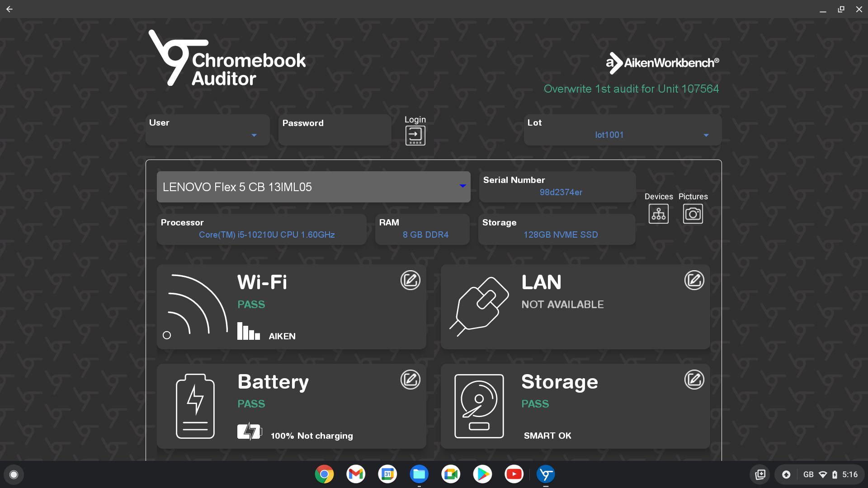Select the Serial Number field

tap(561, 192)
